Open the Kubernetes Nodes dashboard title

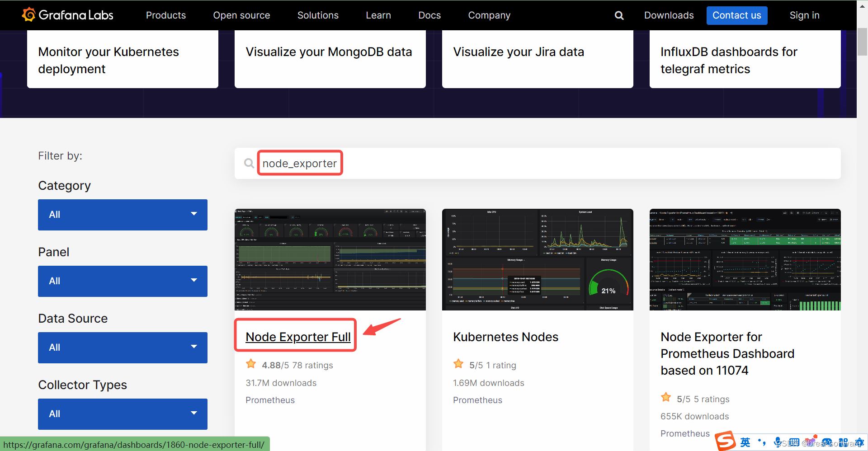[x=505, y=337]
